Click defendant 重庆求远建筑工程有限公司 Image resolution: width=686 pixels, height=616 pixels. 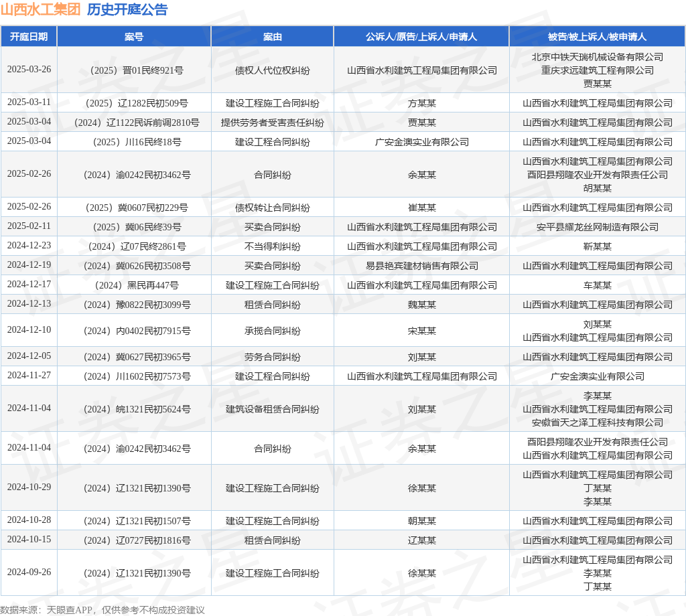click(597, 70)
